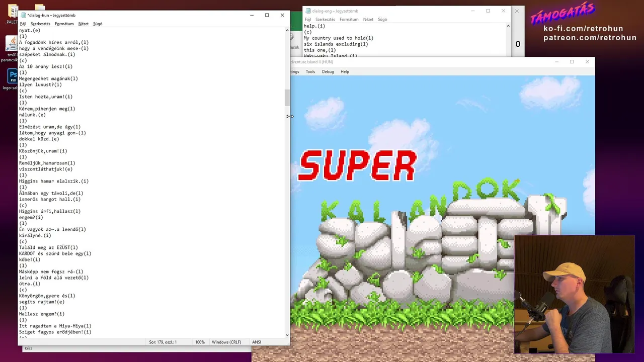Click line 'Higgins úrfi,hallasz(l)'
The height and width of the screenshot is (362, 644).
click(50, 212)
